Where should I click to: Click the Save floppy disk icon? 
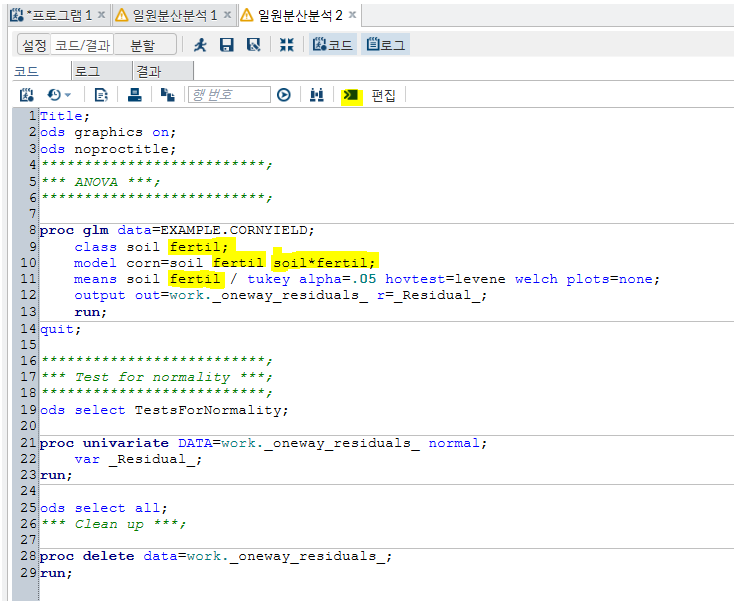227,45
